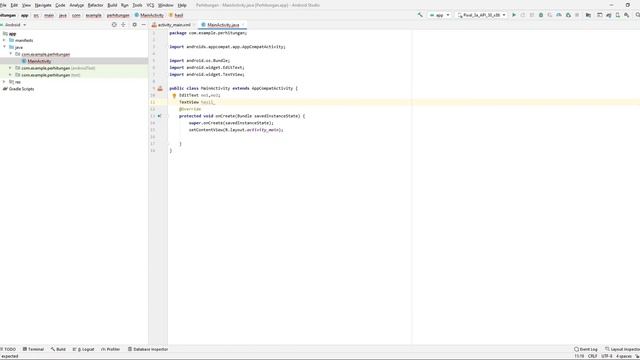
Task: Open the app run configuration dropdown
Action: [x=440, y=15]
